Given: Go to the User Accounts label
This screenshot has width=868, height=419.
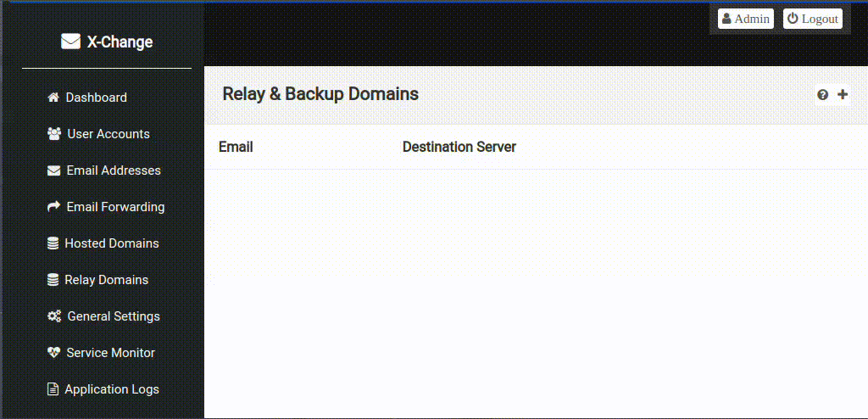Looking at the screenshot, I should [x=108, y=134].
